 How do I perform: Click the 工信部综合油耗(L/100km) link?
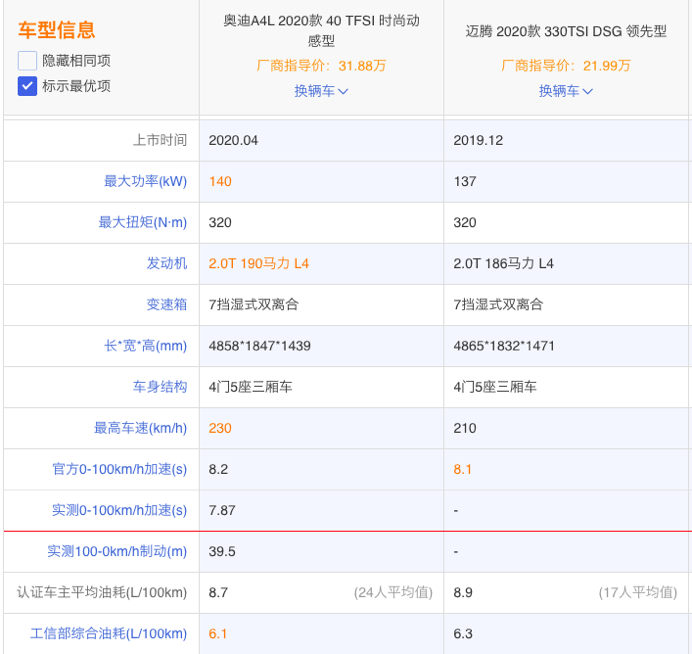[x=109, y=634]
